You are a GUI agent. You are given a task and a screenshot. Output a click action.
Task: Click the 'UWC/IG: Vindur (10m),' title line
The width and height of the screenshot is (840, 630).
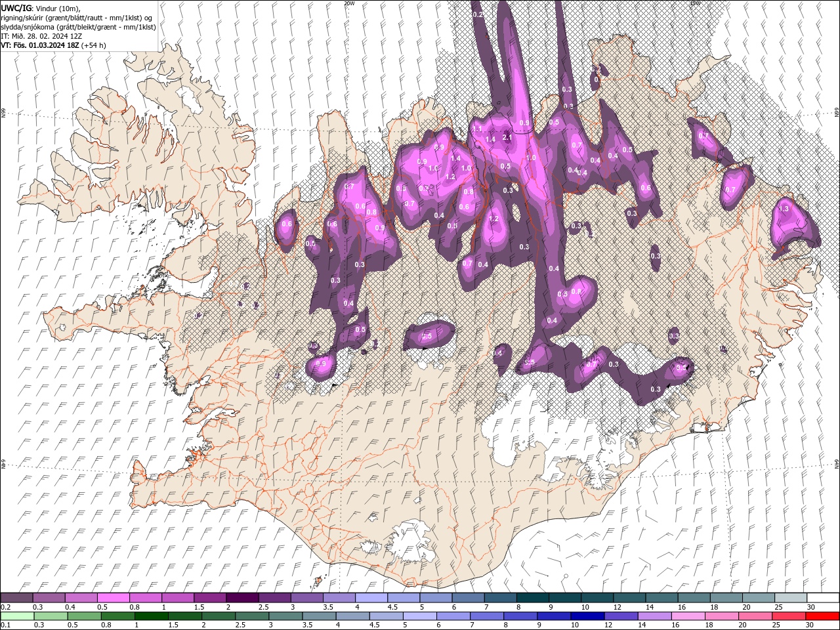point(41,8)
